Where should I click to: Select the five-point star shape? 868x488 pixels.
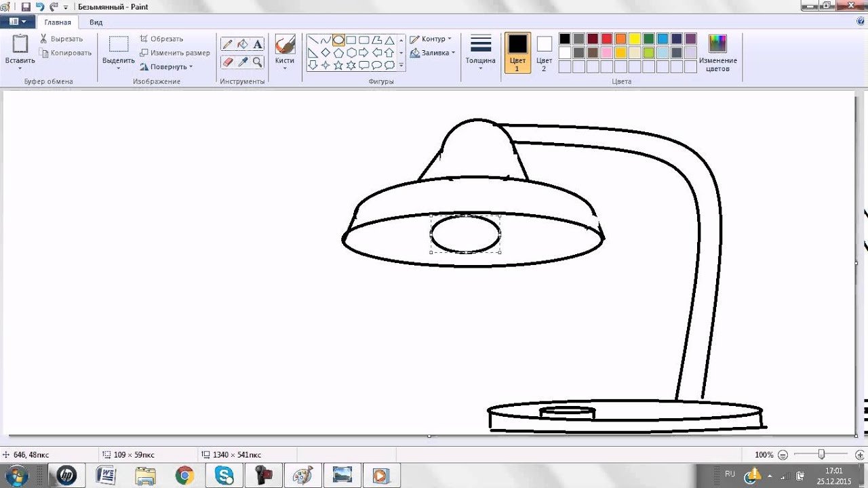pyautogui.click(x=338, y=65)
